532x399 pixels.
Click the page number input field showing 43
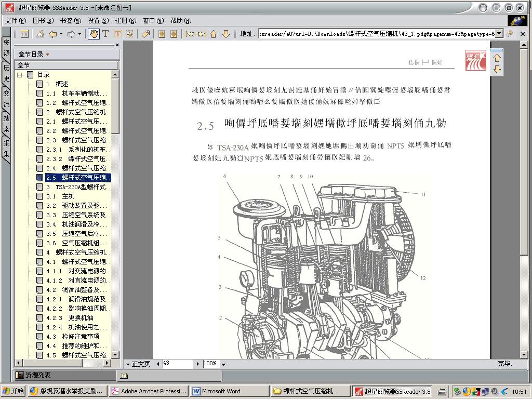(178, 364)
